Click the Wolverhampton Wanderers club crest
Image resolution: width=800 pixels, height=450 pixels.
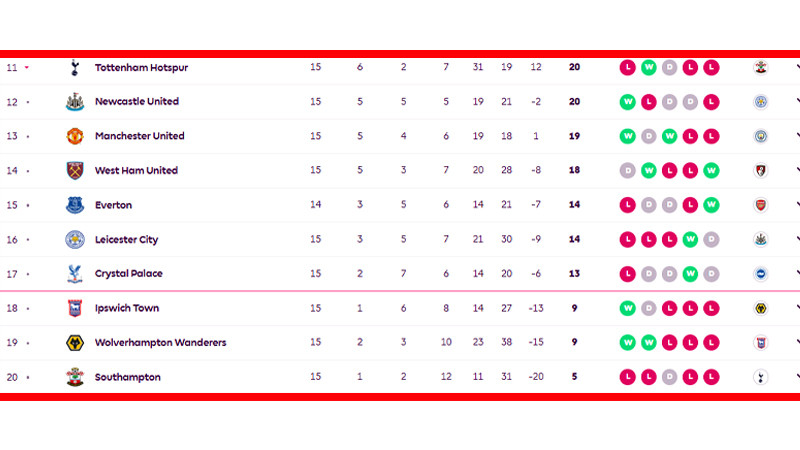pyautogui.click(x=75, y=343)
